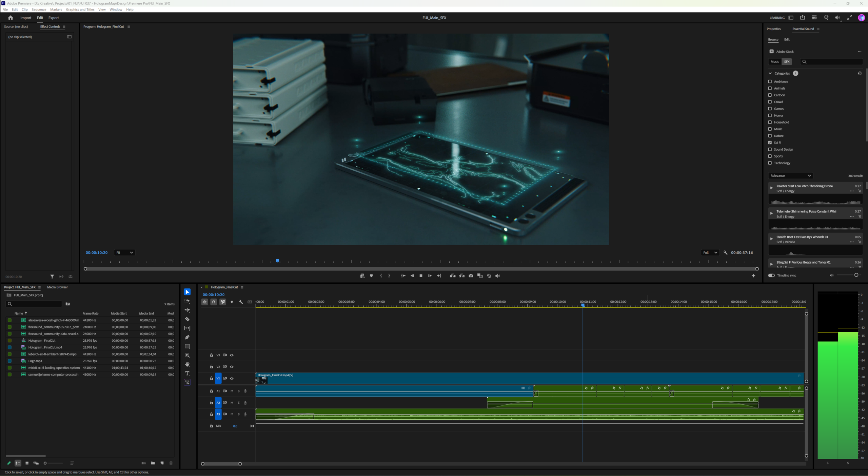Select the Rectangle tool
Viewport: 868px width, 476px height.
tap(187, 346)
